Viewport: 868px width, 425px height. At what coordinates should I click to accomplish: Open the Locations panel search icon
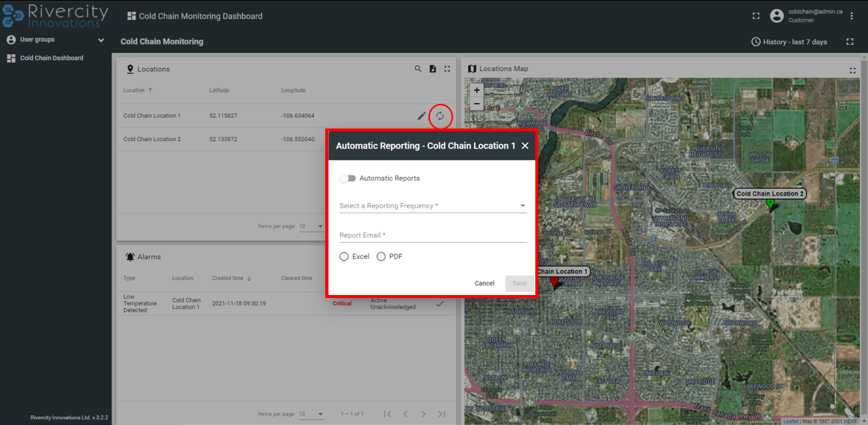418,69
